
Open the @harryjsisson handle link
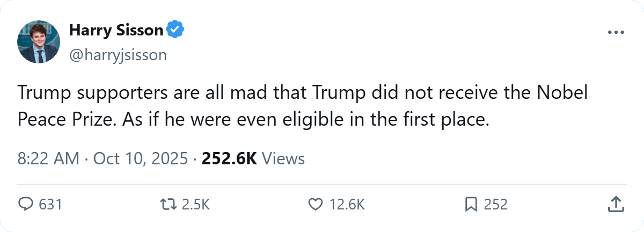click(118, 55)
